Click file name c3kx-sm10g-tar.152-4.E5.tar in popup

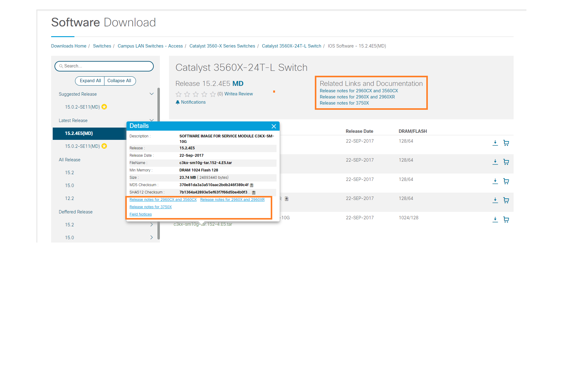[205, 163]
